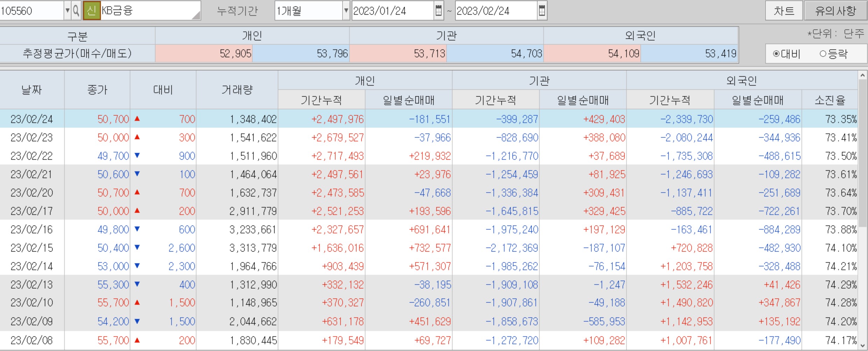
Task: Click the green 신 badge icon
Action: [92, 11]
